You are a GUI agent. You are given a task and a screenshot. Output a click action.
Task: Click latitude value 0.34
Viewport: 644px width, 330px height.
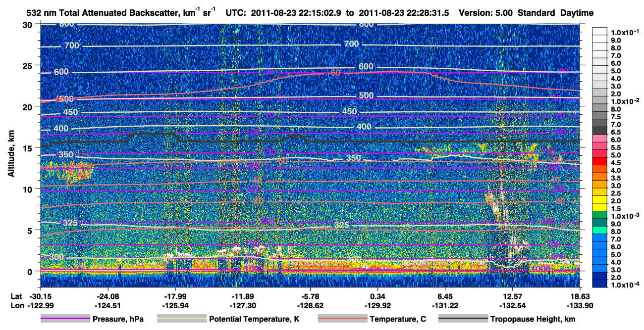[x=377, y=296]
